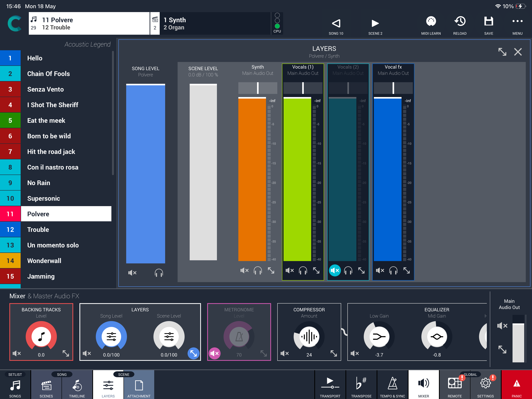Adjust the Synth pan slider

pos(258,88)
